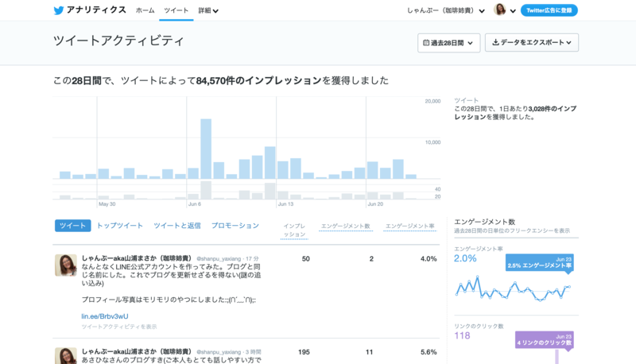This screenshot has width=636, height=364.
Task: Open the ホーム menu item
Action: 145,10
